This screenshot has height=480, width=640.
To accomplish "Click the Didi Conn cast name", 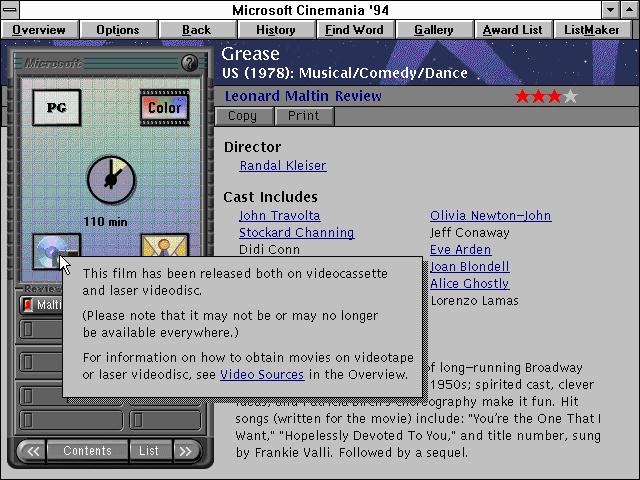I will click(x=269, y=249).
